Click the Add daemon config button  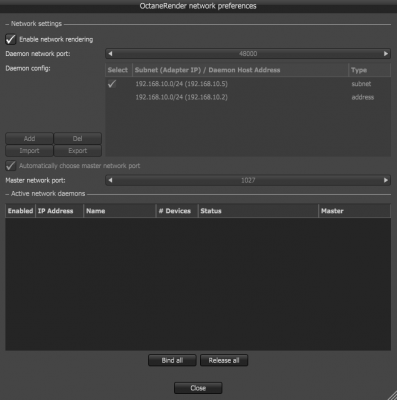click(29, 138)
